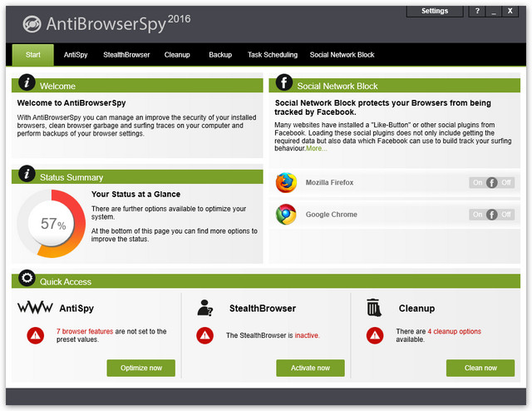
Task: Click the StealthBrowser red warning icon
Action: pos(205,335)
